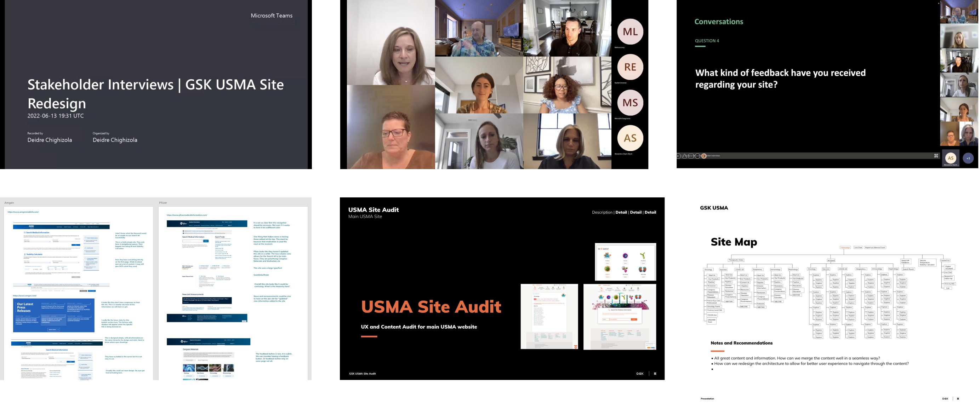The height and width of the screenshot is (404, 980).
Task: Open the three-dots more options button
Action: point(698,156)
